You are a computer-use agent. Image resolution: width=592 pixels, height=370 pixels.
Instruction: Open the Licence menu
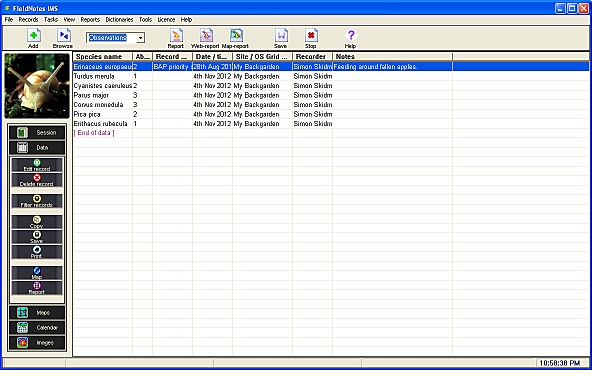(166, 20)
